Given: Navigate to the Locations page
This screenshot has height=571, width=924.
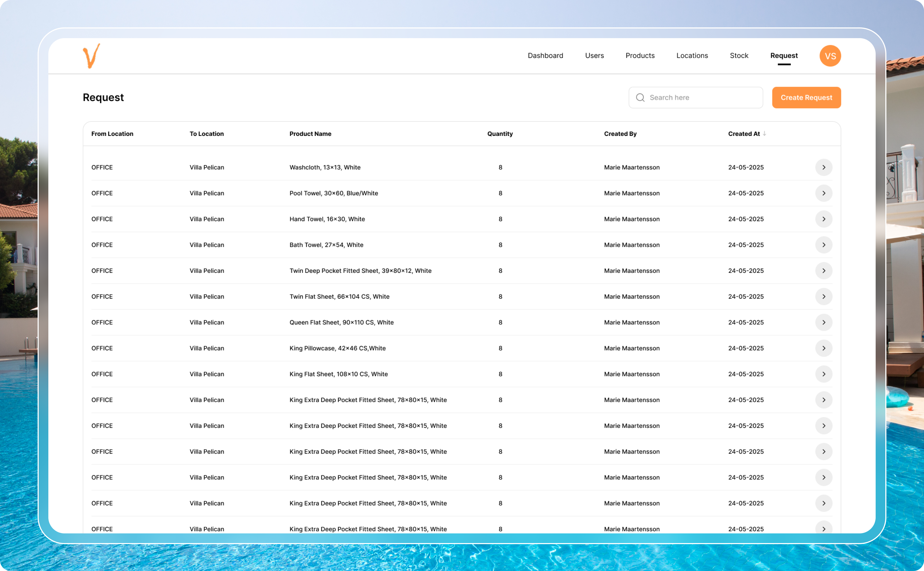Looking at the screenshot, I should [692, 56].
